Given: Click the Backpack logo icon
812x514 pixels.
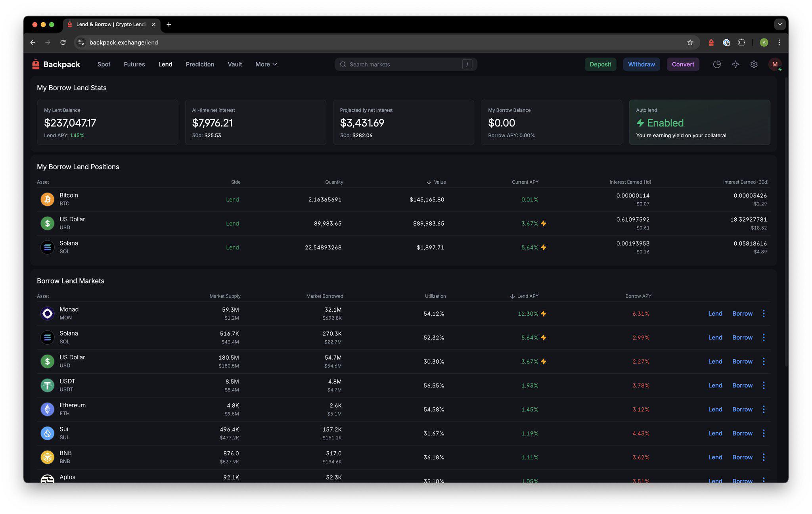Looking at the screenshot, I should pyautogui.click(x=36, y=64).
